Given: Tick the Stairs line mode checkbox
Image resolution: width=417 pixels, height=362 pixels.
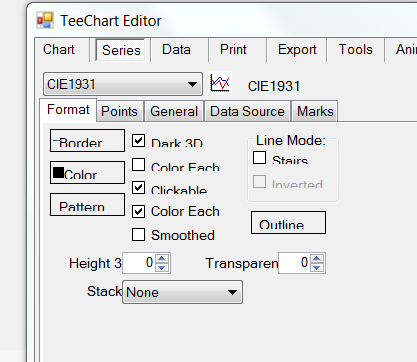Looking at the screenshot, I should coord(259,158).
